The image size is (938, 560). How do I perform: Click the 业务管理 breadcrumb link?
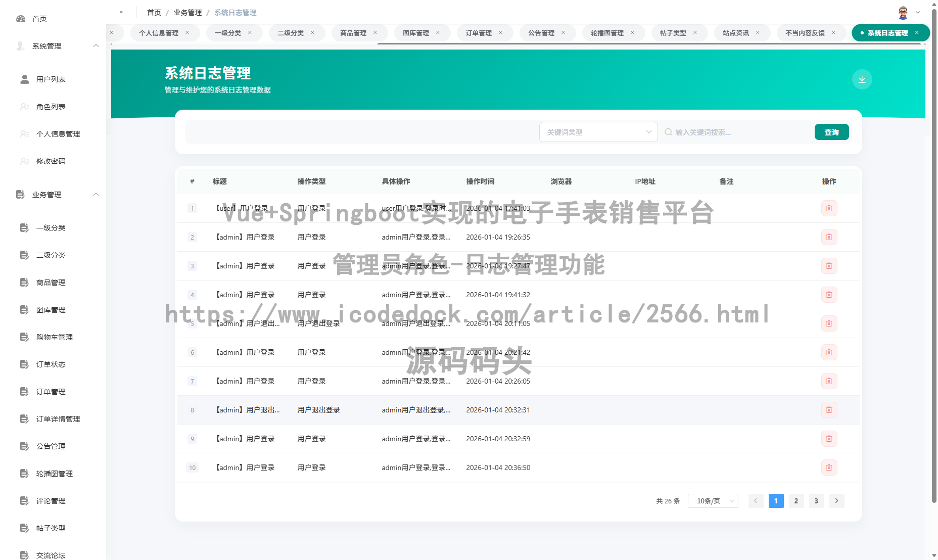pos(187,13)
